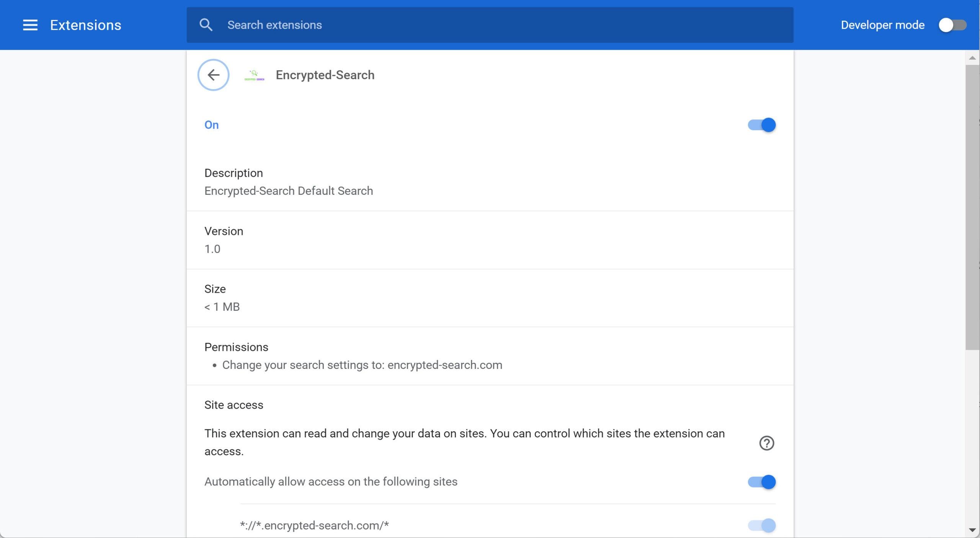
Task: Disable automatically allow access on sites
Action: (761, 482)
